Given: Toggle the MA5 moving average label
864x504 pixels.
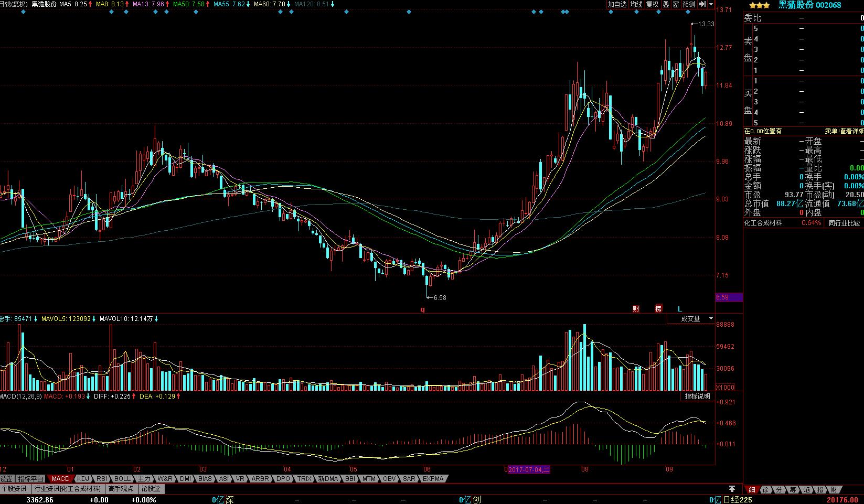Looking at the screenshot, I should (x=76, y=4).
